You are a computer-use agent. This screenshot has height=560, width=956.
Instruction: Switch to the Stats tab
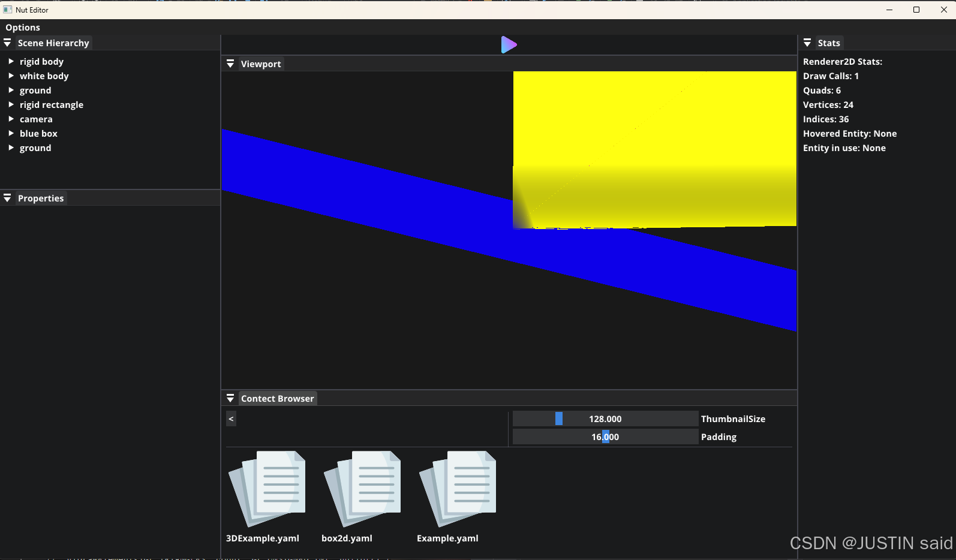pos(828,43)
